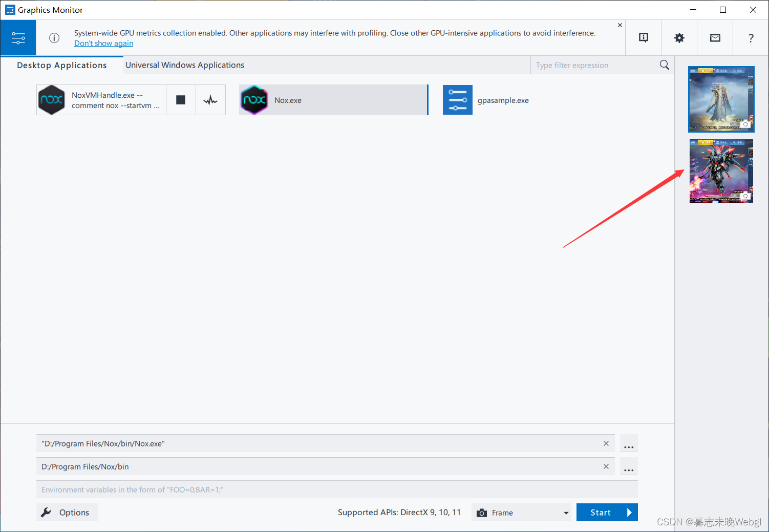The height and width of the screenshot is (532, 769).
Task: Click the environment variables input field
Action: [337, 490]
